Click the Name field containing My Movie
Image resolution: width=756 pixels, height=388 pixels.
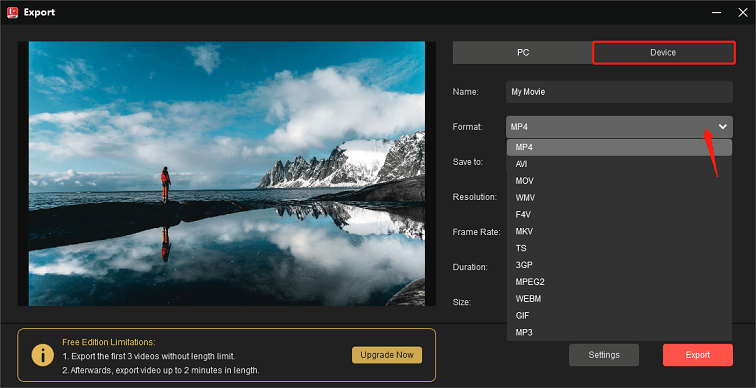pos(619,92)
